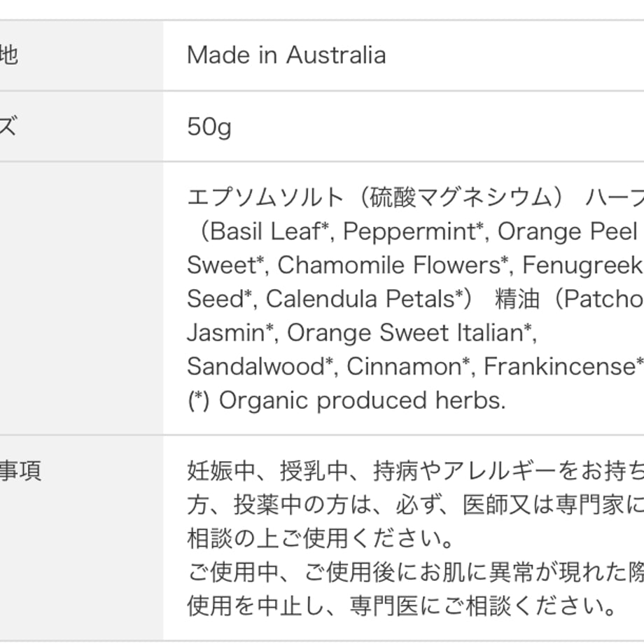Click the 'Calendula Petals*' text
This screenshot has height=644, width=644.
365,299
